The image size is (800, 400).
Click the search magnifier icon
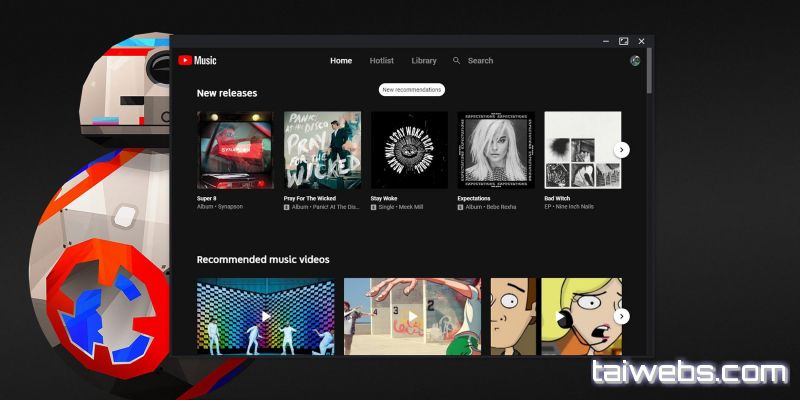(457, 60)
